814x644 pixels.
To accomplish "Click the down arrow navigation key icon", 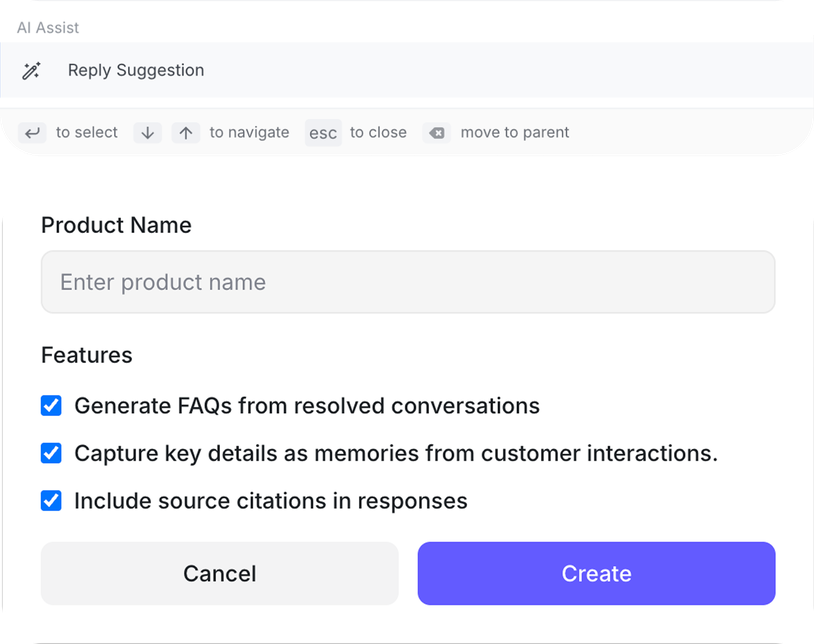I will point(147,133).
